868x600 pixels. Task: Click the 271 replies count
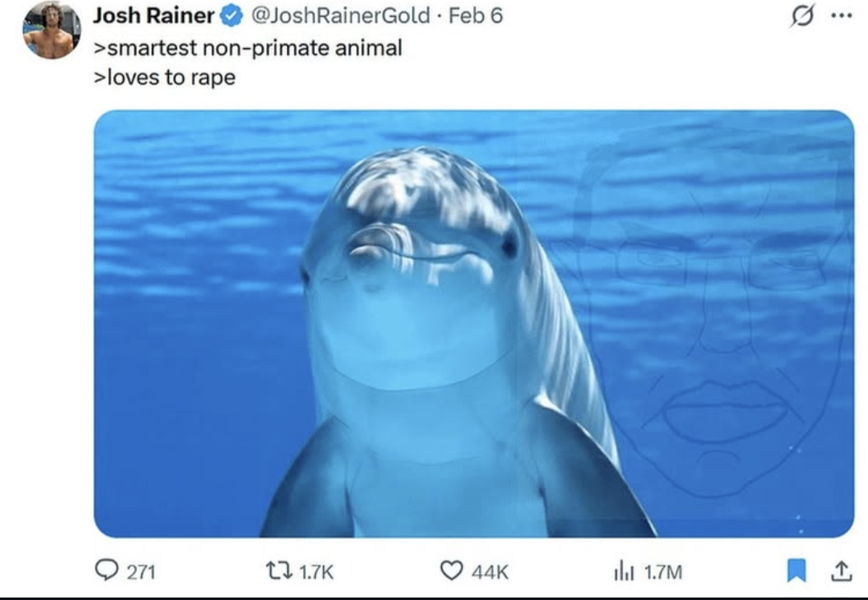click(x=141, y=571)
